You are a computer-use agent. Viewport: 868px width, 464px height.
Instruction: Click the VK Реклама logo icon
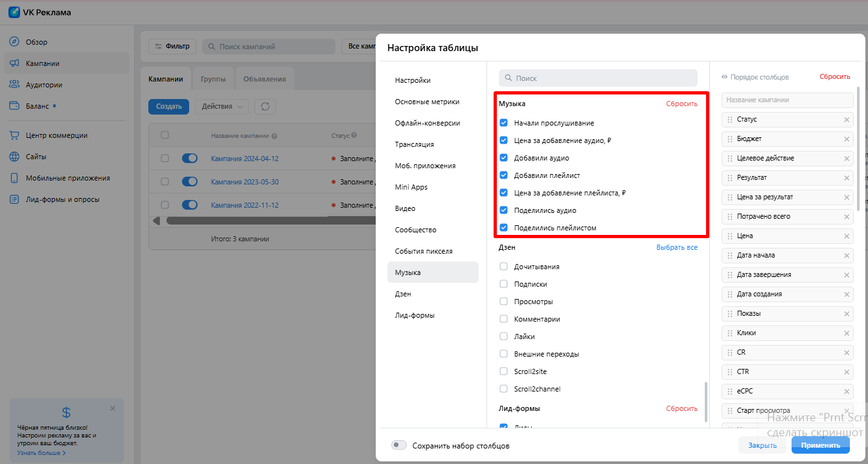(x=14, y=12)
